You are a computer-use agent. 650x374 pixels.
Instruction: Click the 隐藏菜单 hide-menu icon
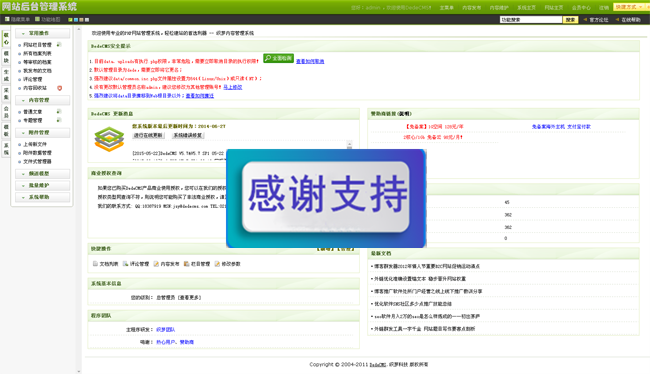click(7, 19)
